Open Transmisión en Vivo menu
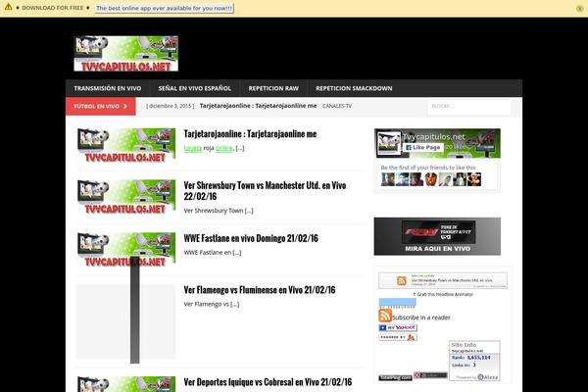Screen dimensions: 588x392 tap(108, 88)
